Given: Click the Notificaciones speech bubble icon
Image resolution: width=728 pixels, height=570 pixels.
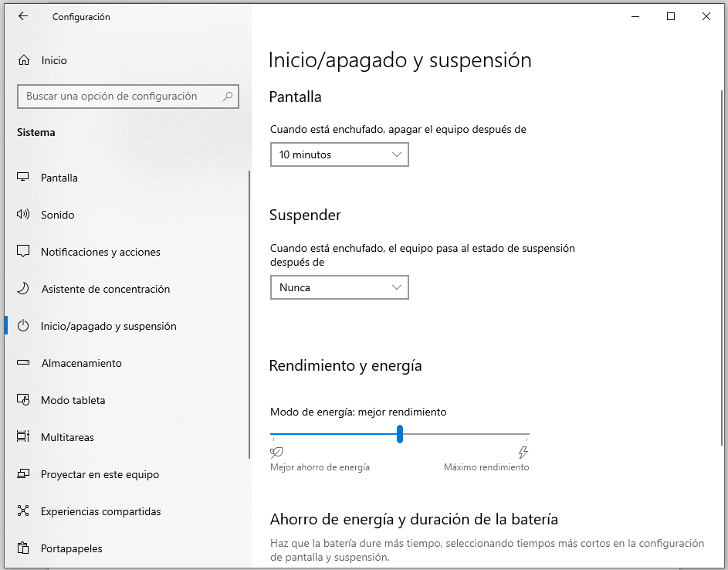Looking at the screenshot, I should pyautogui.click(x=22, y=251).
